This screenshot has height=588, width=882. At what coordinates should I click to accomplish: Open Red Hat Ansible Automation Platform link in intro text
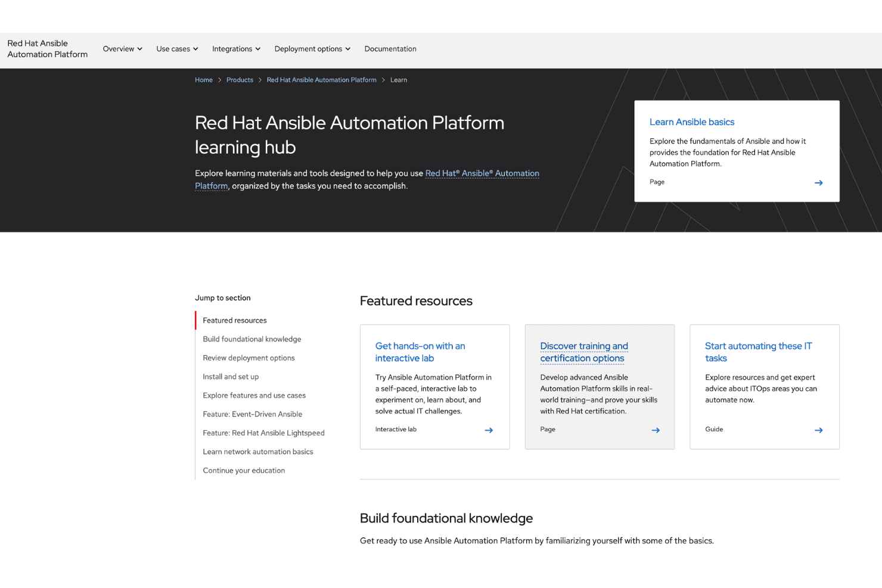coord(482,173)
